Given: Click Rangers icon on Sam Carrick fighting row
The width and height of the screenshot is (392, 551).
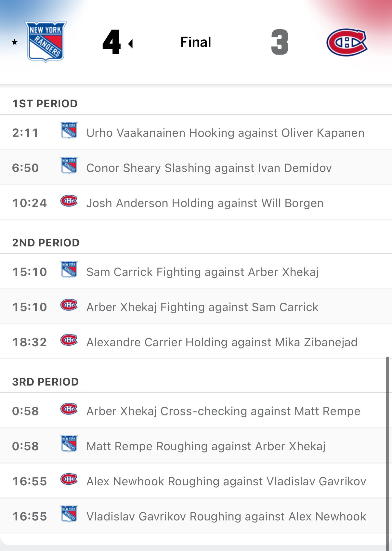Looking at the screenshot, I should click(69, 269).
